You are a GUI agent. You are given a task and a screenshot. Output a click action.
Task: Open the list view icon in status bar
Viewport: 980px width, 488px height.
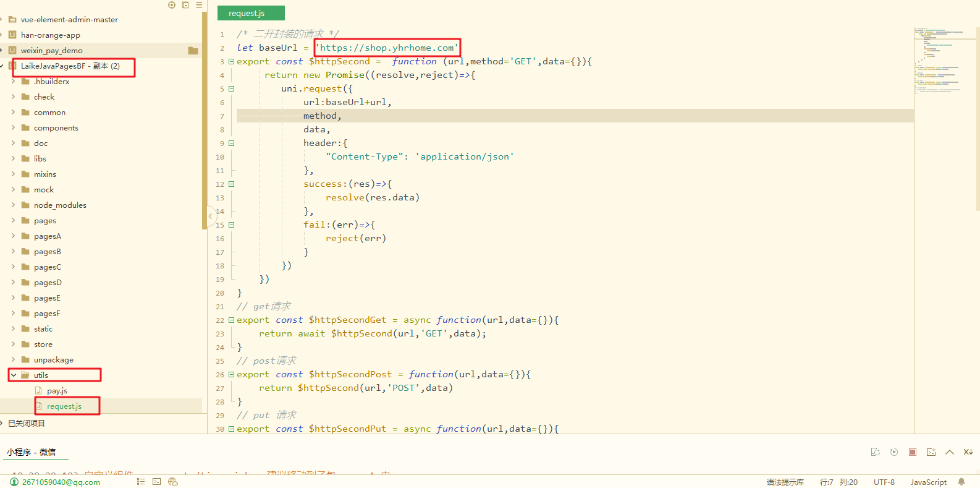click(x=141, y=482)
